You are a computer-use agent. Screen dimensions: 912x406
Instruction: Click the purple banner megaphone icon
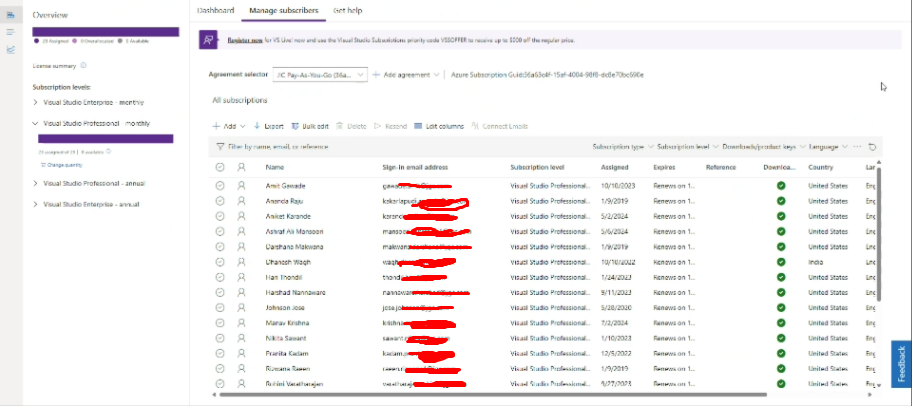pos(208,40)
